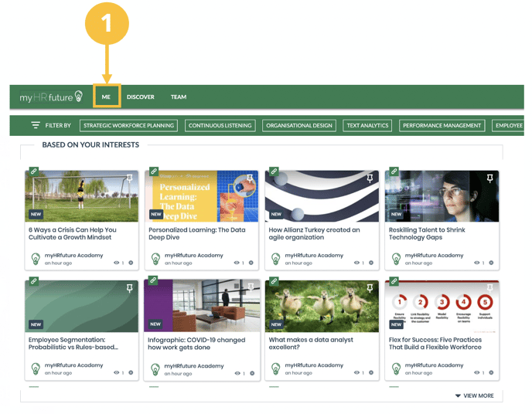Toggle the Continuous Listening filter
The height and width of the screenshot is (414, 532).
pyautogui.click(x=220, y=125)
